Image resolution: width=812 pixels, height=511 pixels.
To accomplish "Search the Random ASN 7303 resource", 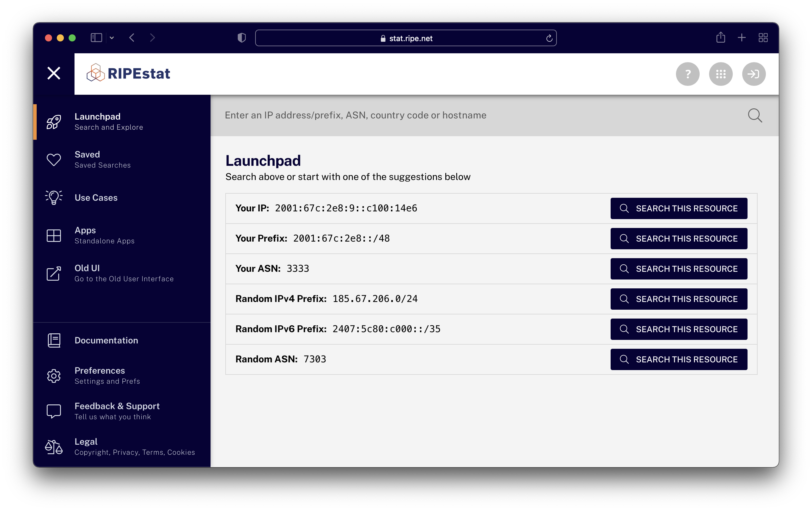I will point(678,359).
